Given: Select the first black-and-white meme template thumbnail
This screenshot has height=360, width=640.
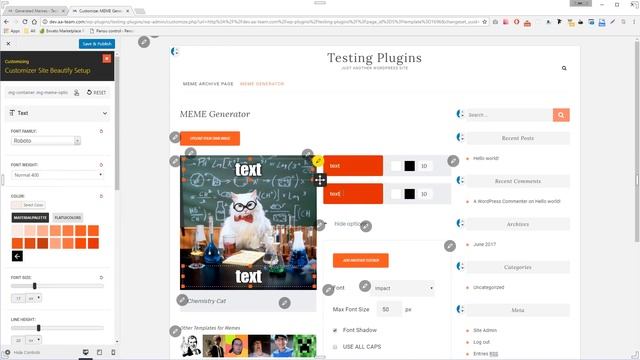Looking at the screenshot, I should tap(191, 345).
